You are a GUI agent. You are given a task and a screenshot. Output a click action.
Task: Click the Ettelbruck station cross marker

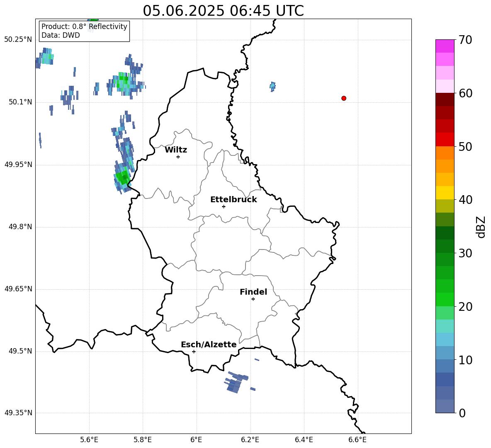click(x=224, y=206)
